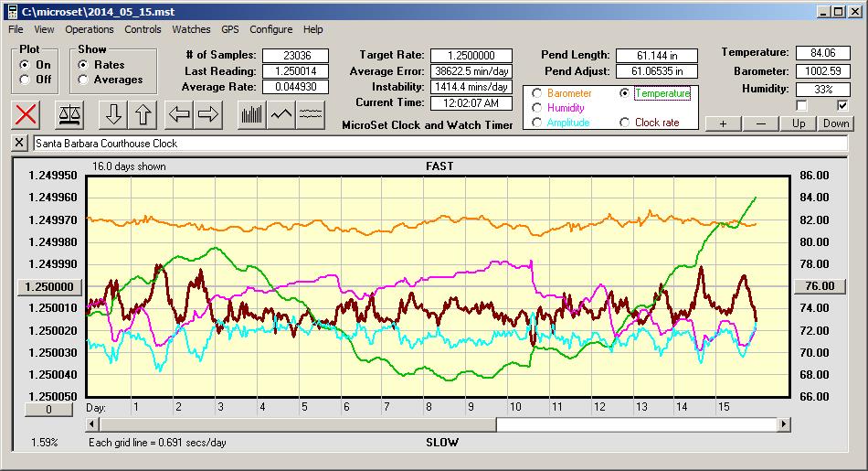This screenshot has height=471, width=868.
Task: Clear the title with small X button
Action: (19, 143)
